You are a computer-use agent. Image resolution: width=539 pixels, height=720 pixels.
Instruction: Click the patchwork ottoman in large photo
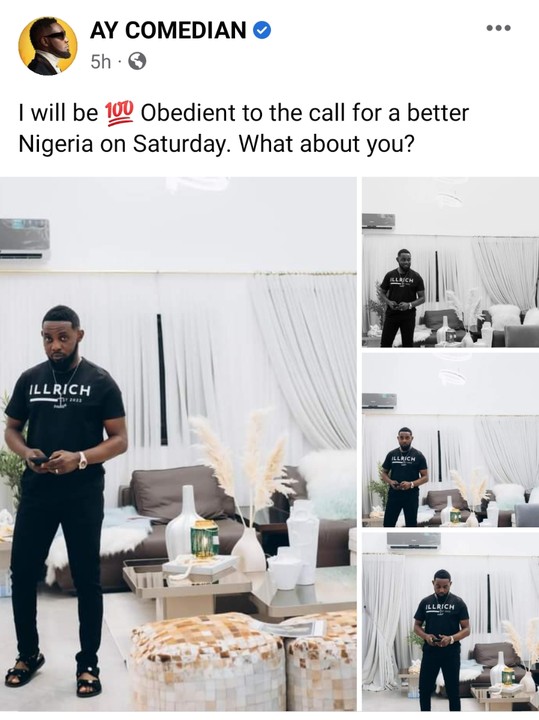point(208,661)
